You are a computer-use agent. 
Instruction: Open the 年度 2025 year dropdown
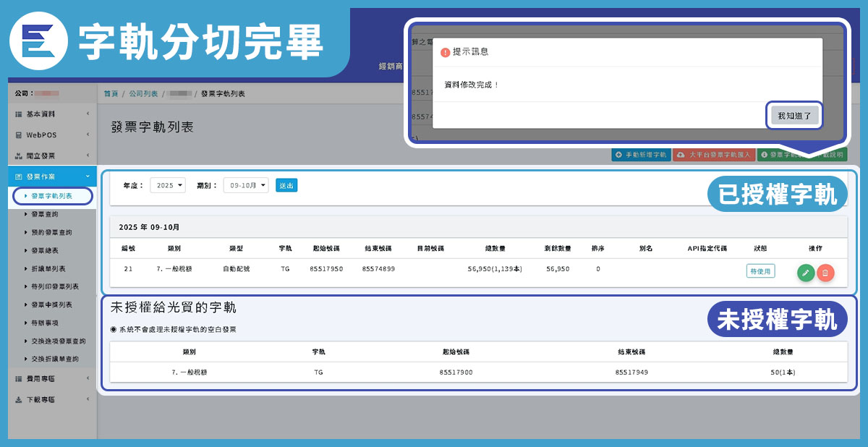168,186
